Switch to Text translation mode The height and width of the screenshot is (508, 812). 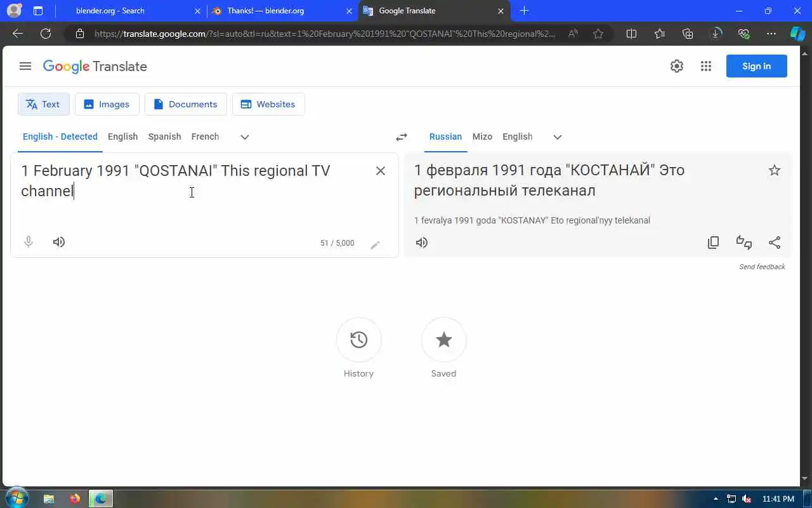pyautogui.click(x=43, y=104)
